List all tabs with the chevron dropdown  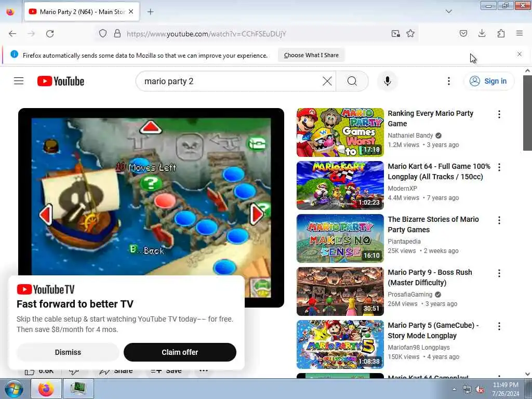[449, 11]
